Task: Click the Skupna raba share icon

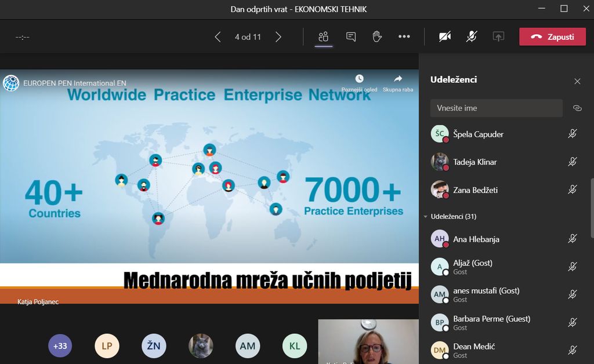Action: click(398, 79)
